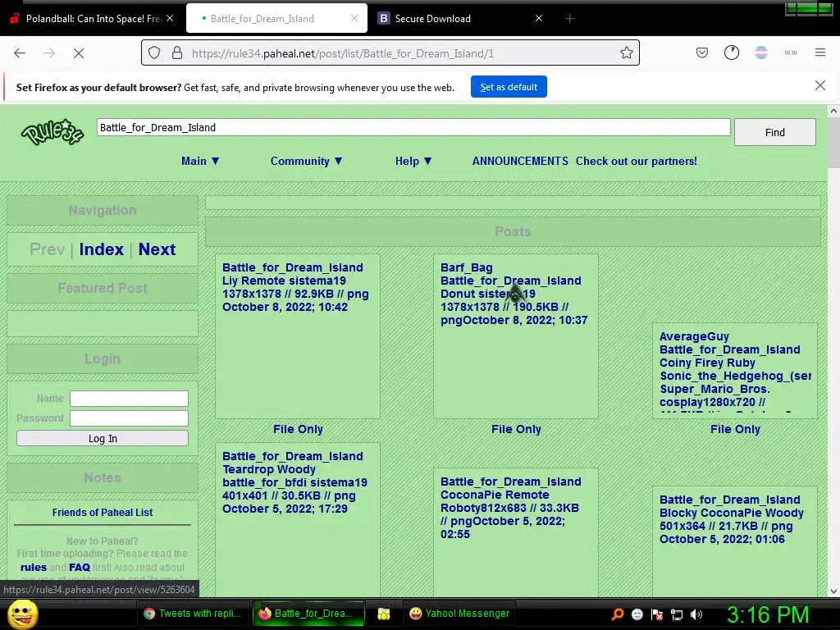The width and height of the screenshot is (840, 630).
Task: Click the wave-brackets extension icon in toolbar
Action: pyautogui.click(x=790, y=52)
